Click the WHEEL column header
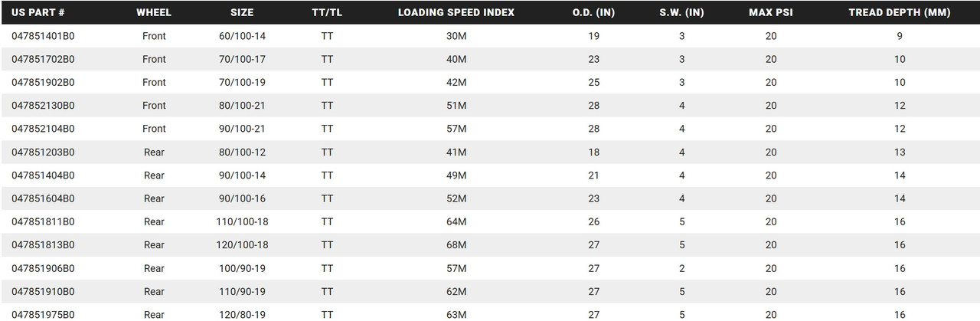Viewport: 980px width, 321px height. tap(154, 13)
